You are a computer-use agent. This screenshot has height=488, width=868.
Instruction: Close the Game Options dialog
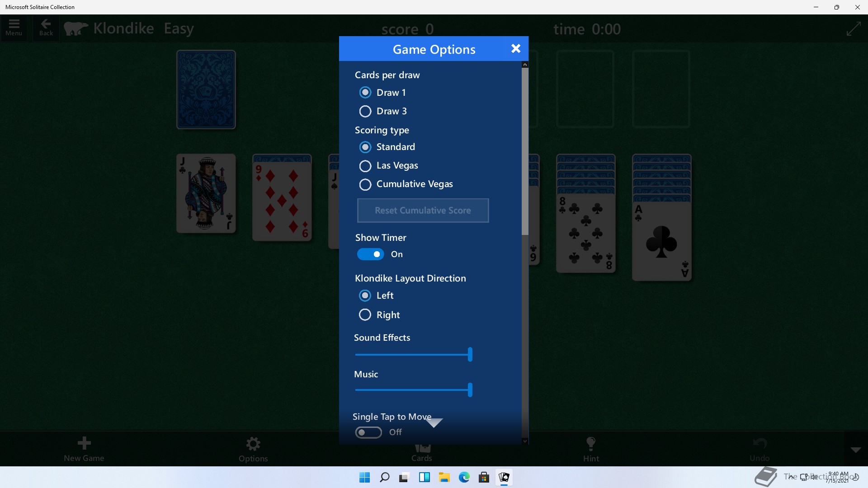click(x=516, y=48)
